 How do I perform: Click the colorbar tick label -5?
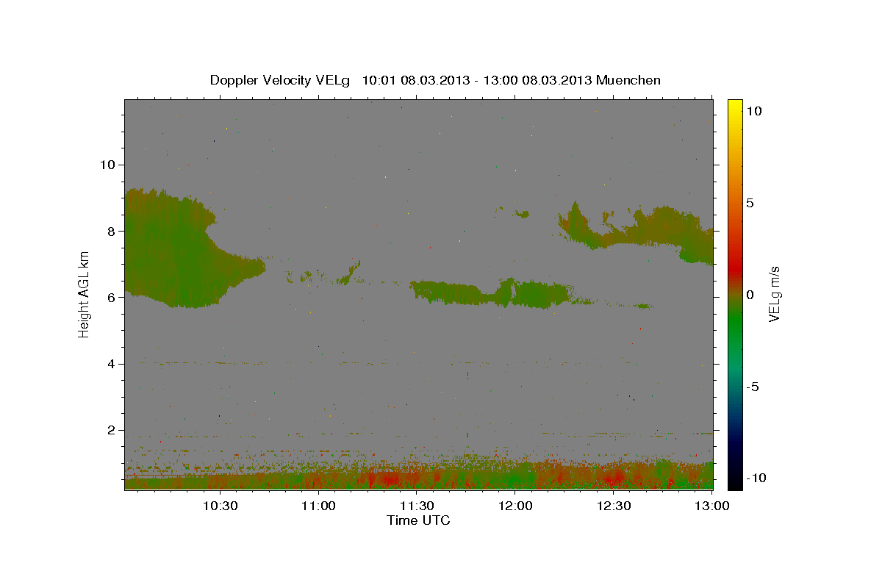(753, 387)
